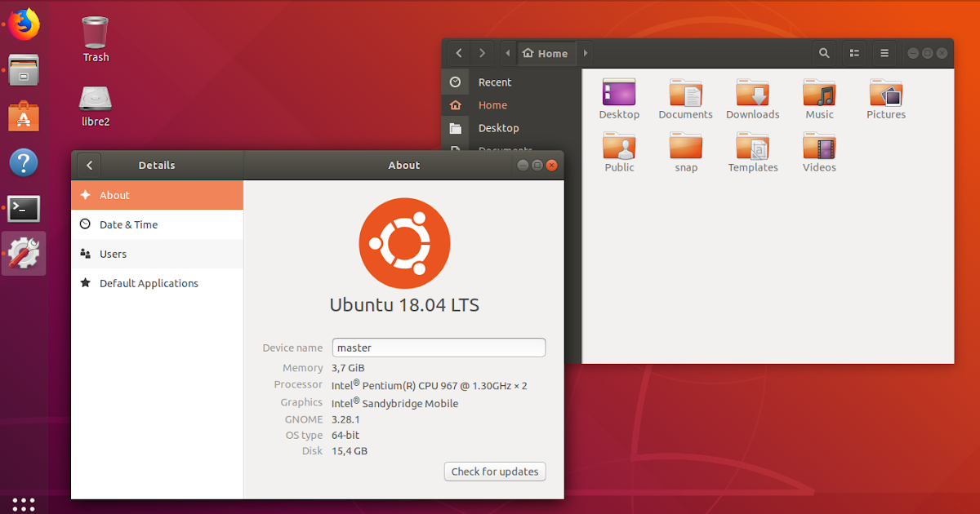Maximize the Details About window
Viewport: 980px width, 514px height.
pyautogui.click(x=537, y=165)
